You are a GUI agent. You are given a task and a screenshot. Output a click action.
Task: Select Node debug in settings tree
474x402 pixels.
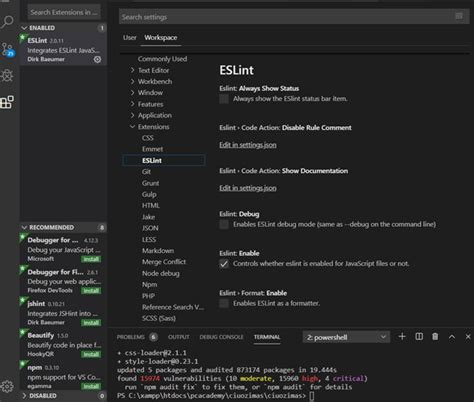tap(161, 273)
